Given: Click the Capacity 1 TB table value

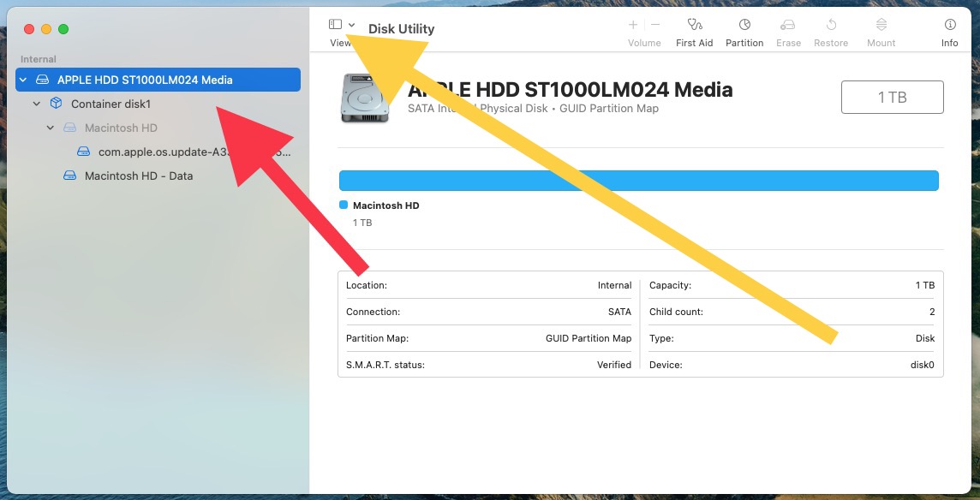Looking at the screenshot, I should (x=925, y=285).
